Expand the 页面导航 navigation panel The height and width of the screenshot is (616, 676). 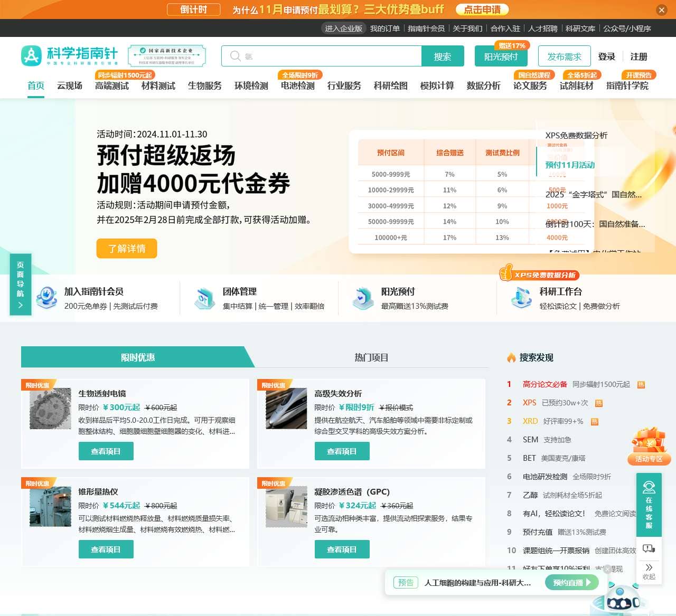pos(20,283)
